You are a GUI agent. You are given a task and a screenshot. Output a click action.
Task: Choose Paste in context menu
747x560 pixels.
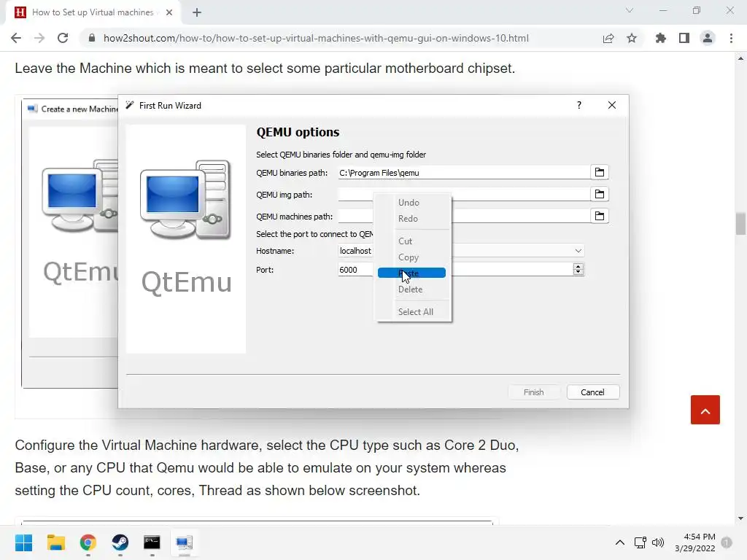click(x=411, y=273)
